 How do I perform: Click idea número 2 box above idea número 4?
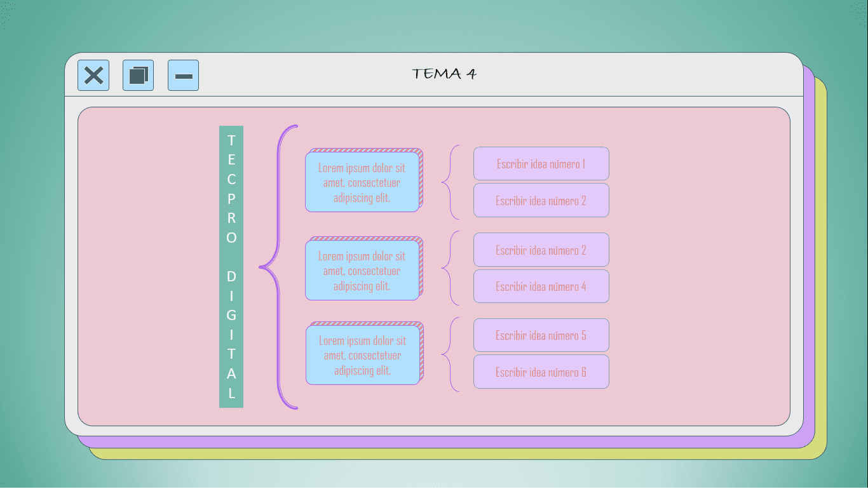tap(541, 250)
